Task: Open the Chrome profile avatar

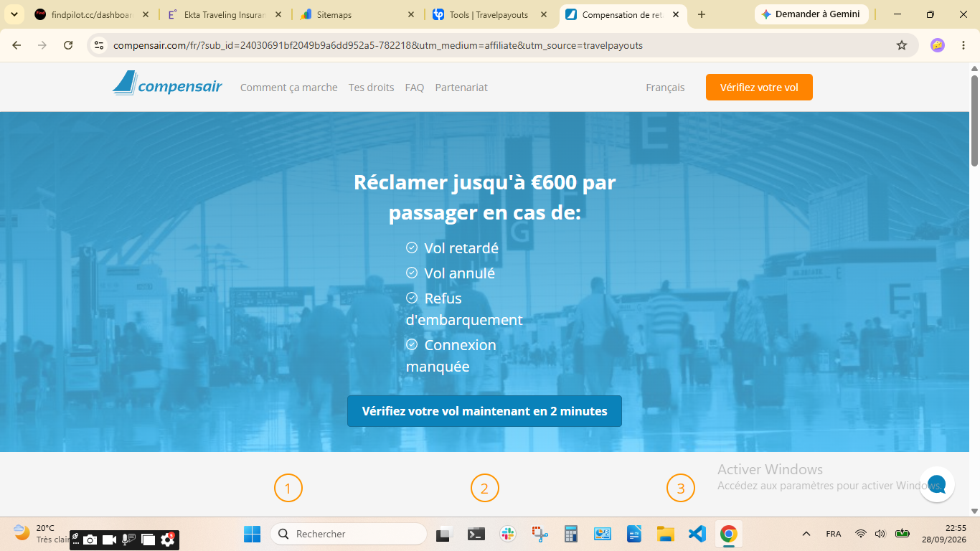Action: tap(937, 45)
